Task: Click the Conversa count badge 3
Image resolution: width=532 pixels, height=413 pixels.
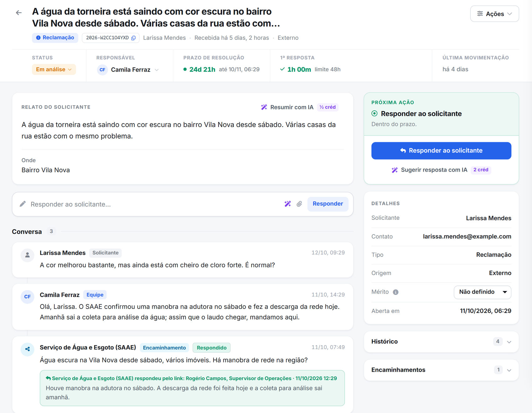Action: pos(51,231)
